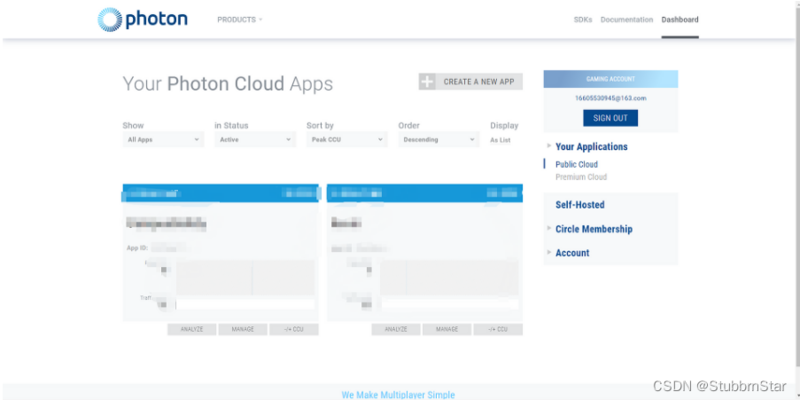Viewport: 800px width, 400px height.
Task: Click ANALYZE on the first app card
Action: 192,329
